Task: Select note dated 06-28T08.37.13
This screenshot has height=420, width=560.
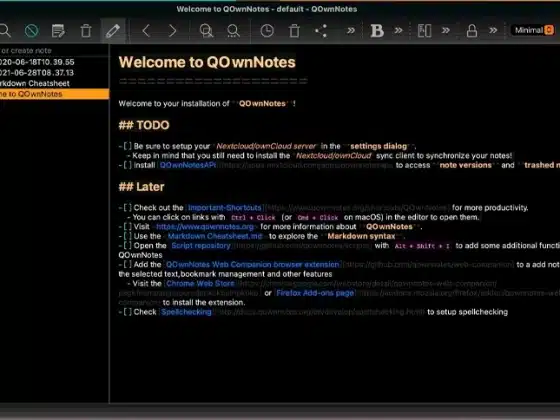Action: point(54,73)
